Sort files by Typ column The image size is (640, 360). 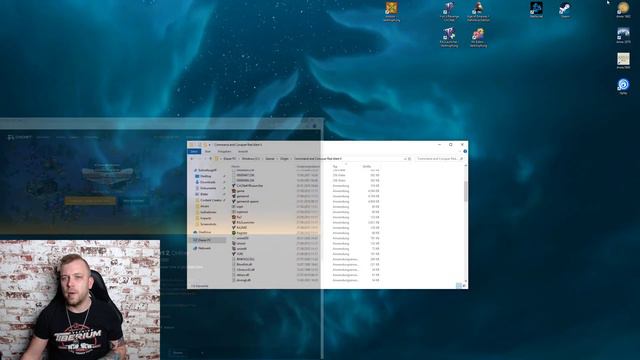pos(335,166)
